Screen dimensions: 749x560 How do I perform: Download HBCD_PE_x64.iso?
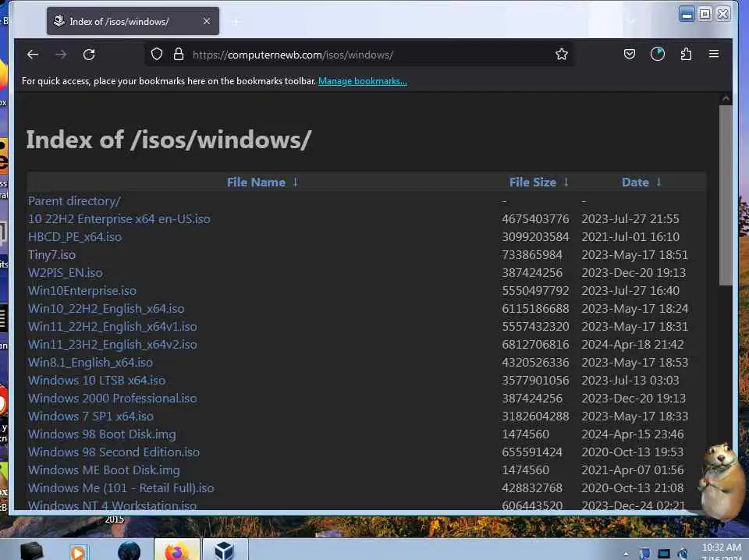click(x=75, y=237)
